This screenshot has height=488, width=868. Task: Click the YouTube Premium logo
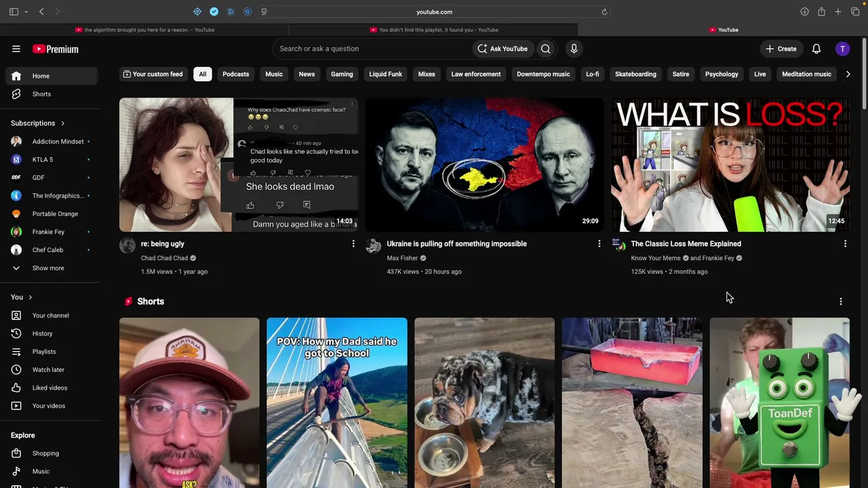[56, 49]
